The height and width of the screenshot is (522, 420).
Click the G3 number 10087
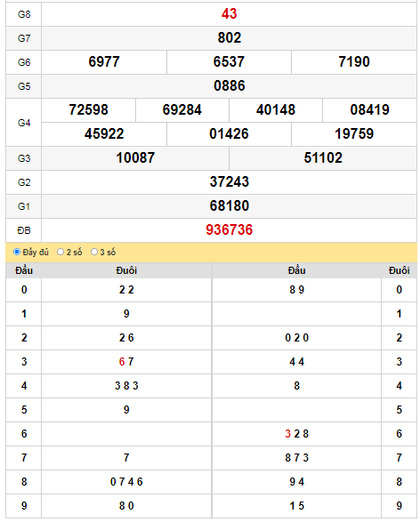[135, 157]
